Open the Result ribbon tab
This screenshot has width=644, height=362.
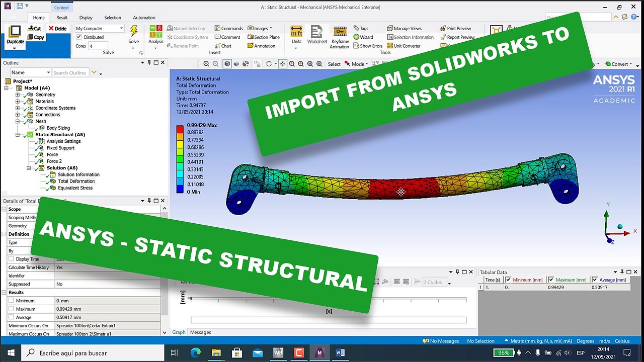pos(62,18)
